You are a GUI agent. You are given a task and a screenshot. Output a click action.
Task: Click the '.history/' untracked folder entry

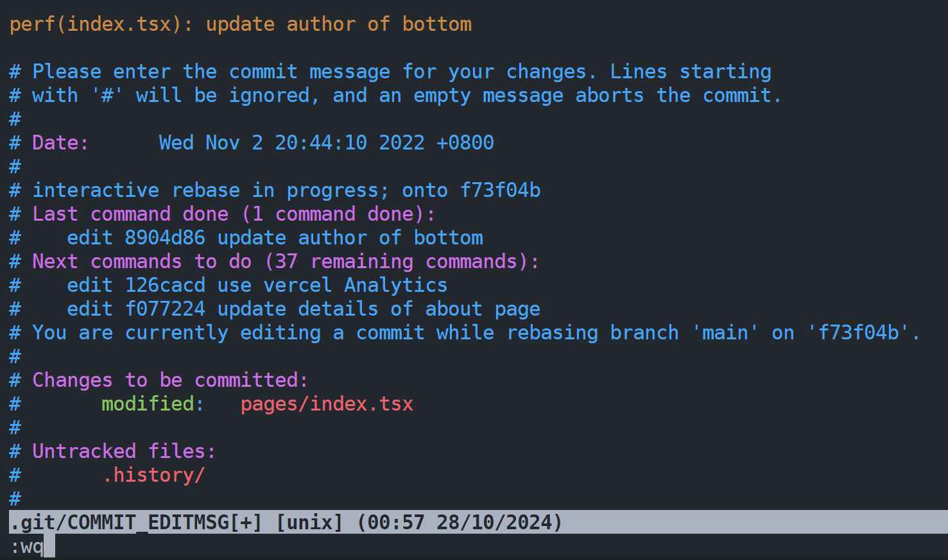[153, 475]
